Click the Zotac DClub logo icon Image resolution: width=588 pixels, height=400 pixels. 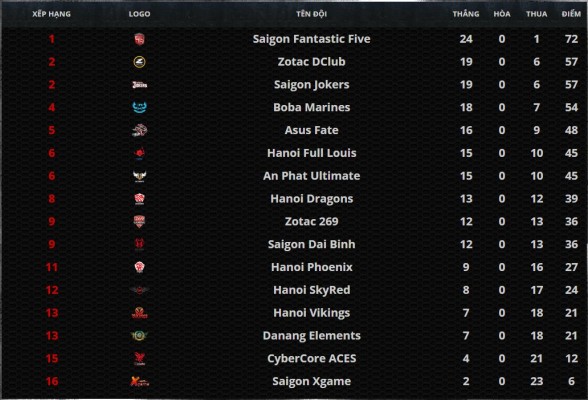pyautogui.click(x=140, y=62)
